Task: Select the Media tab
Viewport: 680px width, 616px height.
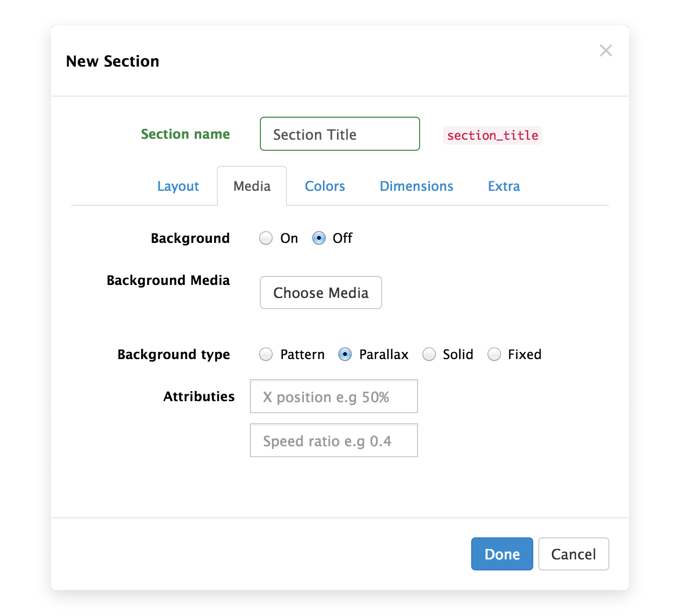Action: [252, 186]
